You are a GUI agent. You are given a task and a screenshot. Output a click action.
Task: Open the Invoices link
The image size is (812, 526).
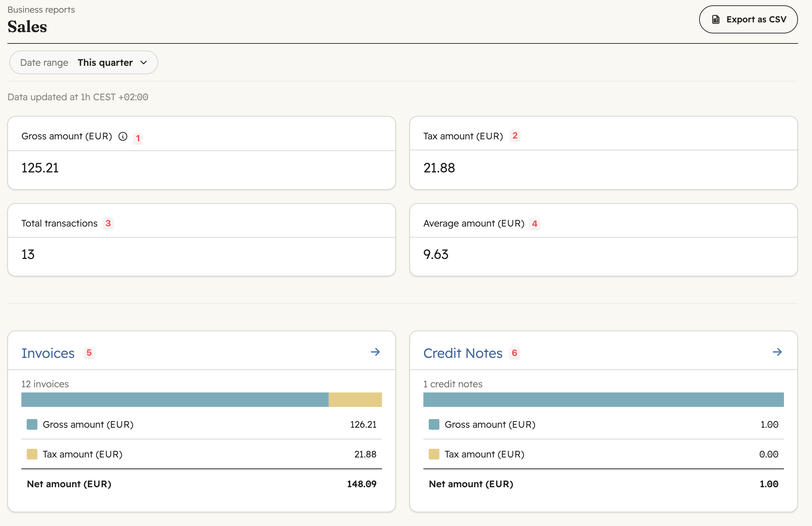(48, 353)
